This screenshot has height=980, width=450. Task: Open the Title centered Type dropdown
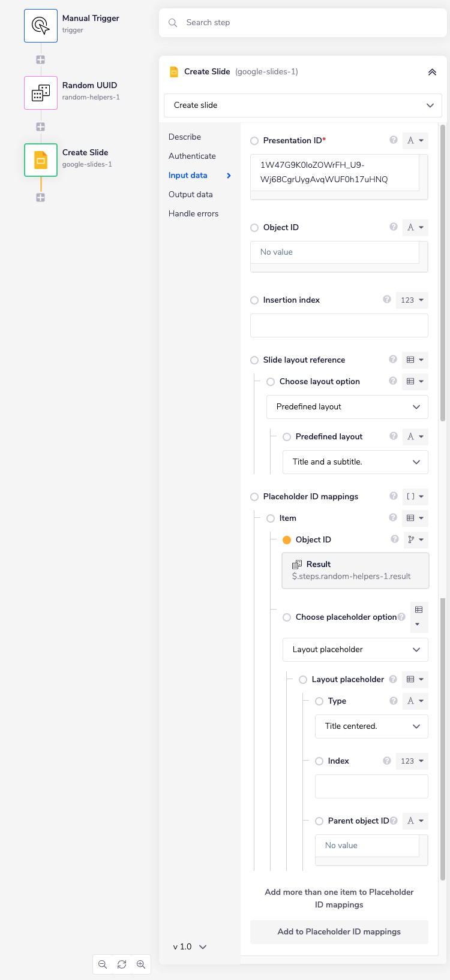pos(371,726)
